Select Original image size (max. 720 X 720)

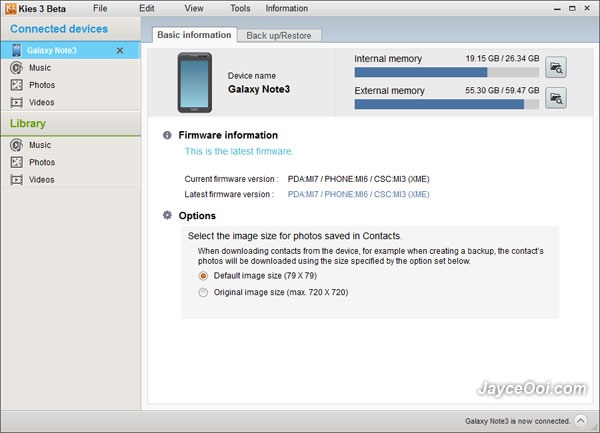(x=203, y=293)
